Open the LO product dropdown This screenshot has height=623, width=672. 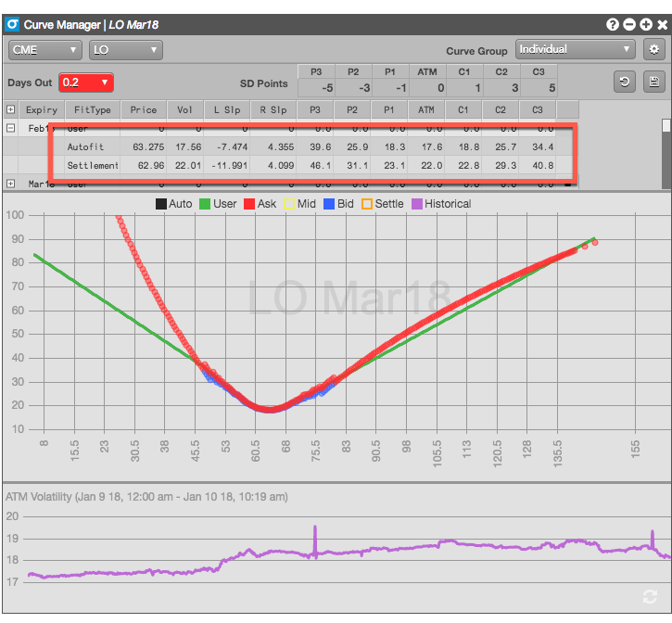(125, 50)
